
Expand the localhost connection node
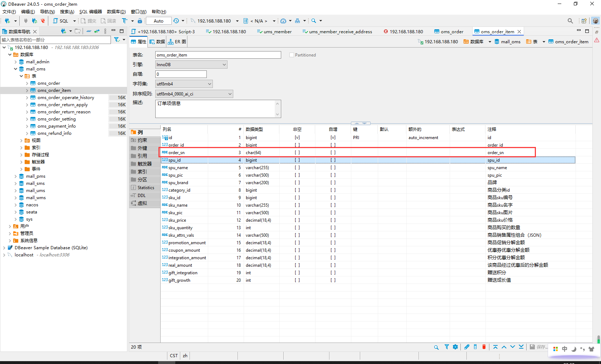coord(4,255)
